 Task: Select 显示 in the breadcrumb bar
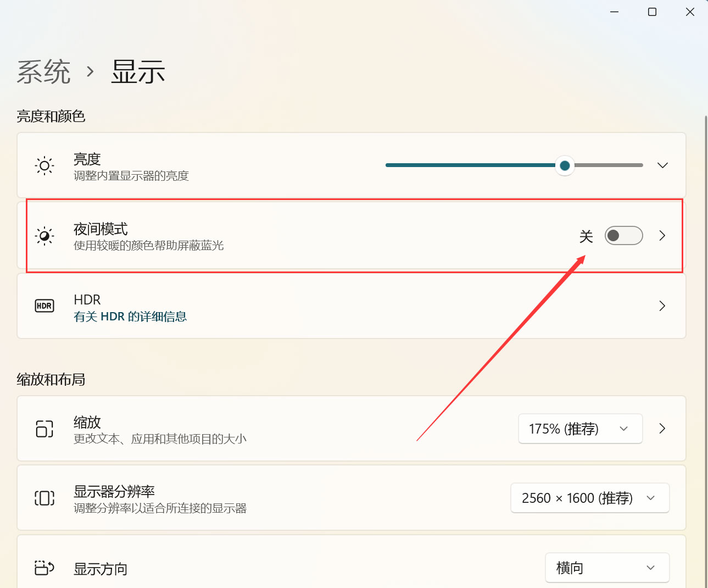[138, 71]
